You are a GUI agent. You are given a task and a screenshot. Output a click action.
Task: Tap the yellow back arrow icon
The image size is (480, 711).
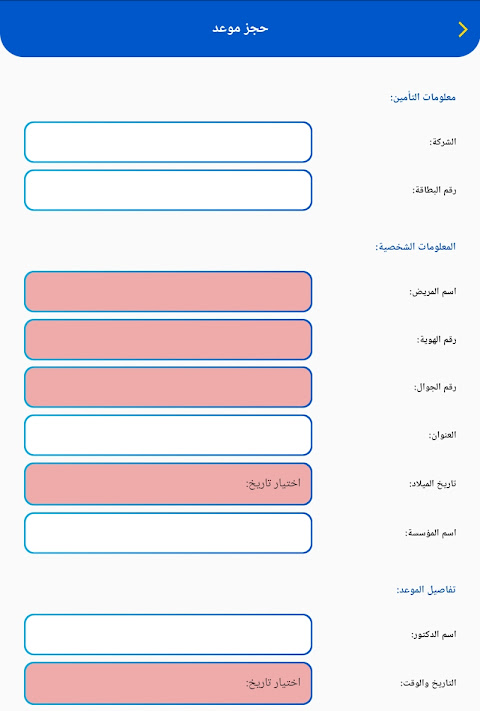(x=463, y=29)
